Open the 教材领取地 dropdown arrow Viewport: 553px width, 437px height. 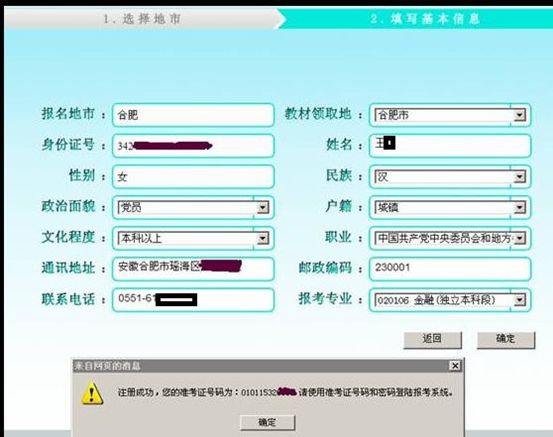pyautogui.click(x=519, y=115)
